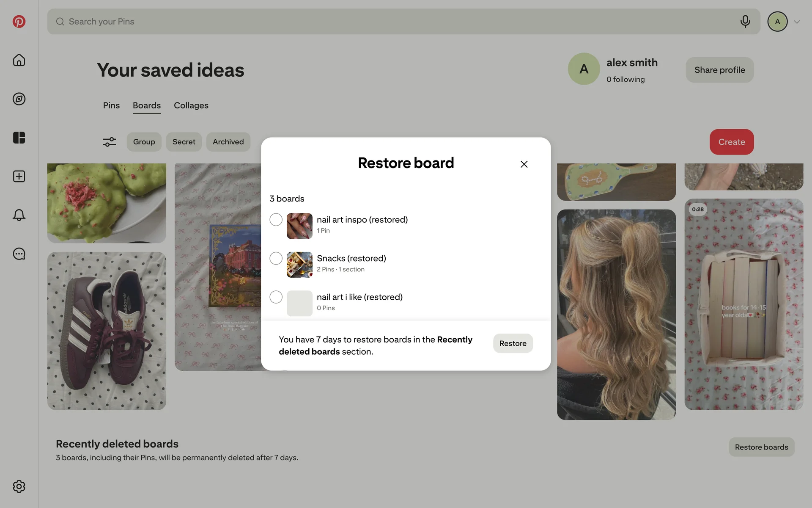Switch to the Pins tab
This screenshot has height=508, width=812.
pyautogui.click(x=111, y=105)
